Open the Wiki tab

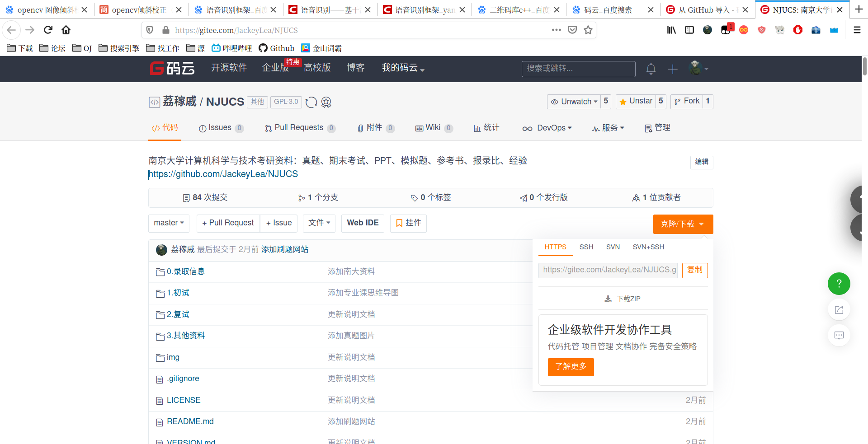[434, 128]
